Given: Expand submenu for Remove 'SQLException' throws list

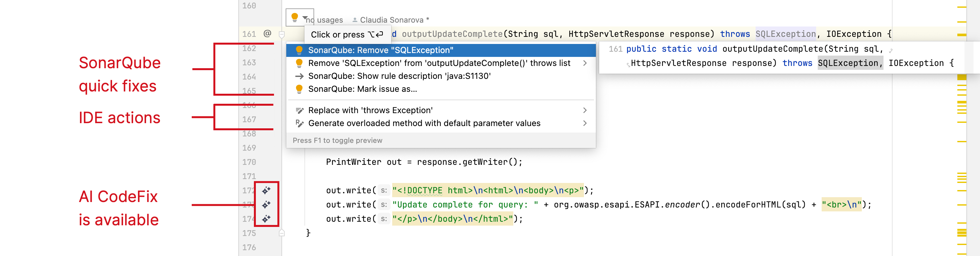Looking at the screenshot, I should pos(585,63).
